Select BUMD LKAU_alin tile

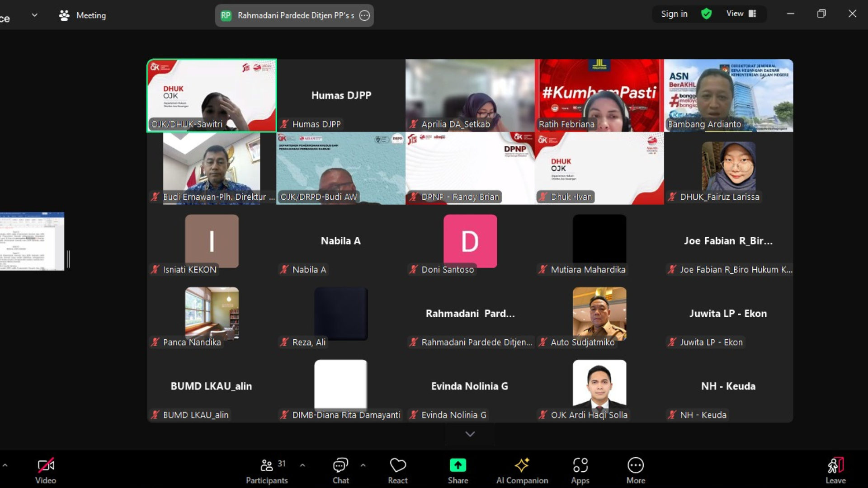pos(212,386)
